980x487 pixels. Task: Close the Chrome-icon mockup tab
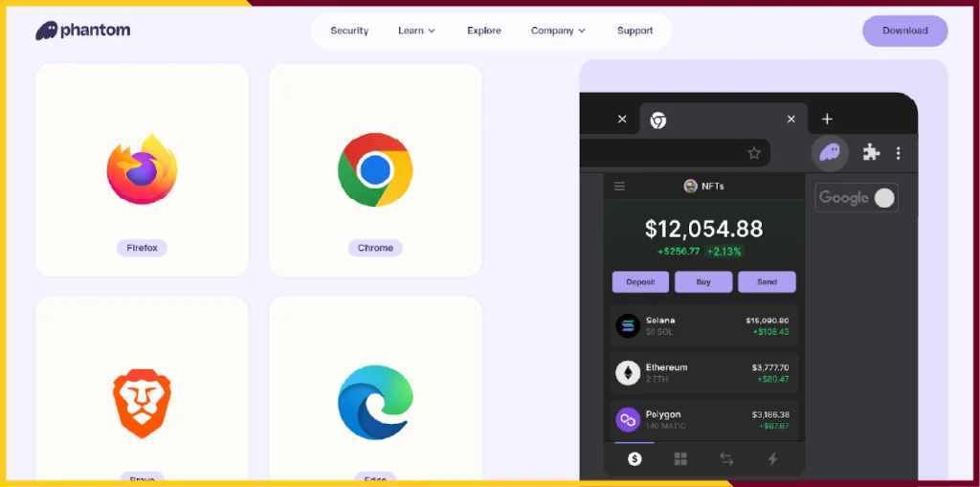791,119
